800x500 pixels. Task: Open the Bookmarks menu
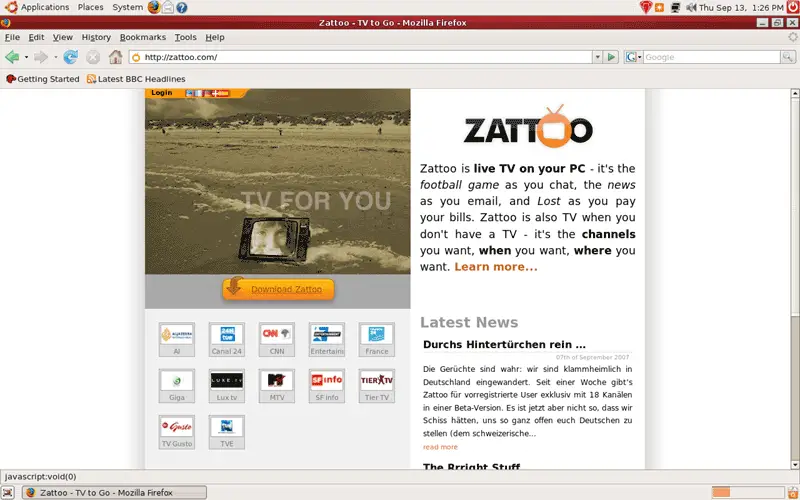tap(143, 37)
